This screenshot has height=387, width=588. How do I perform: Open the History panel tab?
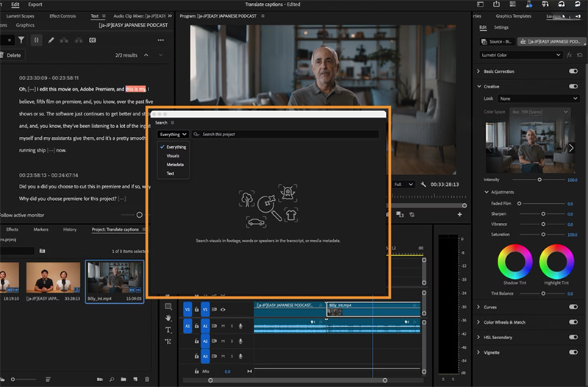70,230
